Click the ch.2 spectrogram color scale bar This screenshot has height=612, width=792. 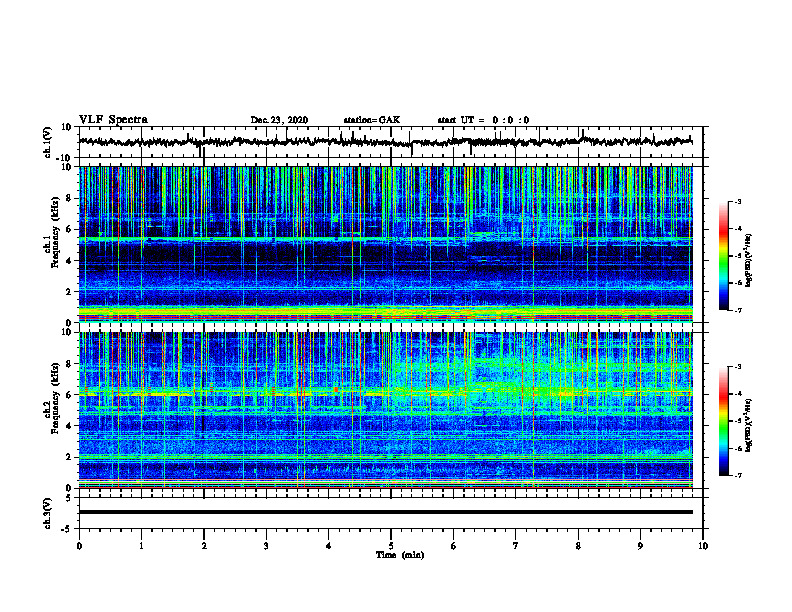coord(723,421)
